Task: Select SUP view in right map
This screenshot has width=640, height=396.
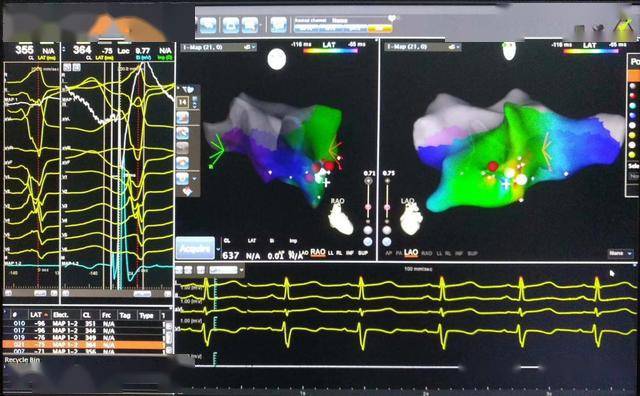Action: tap(472, 254)
